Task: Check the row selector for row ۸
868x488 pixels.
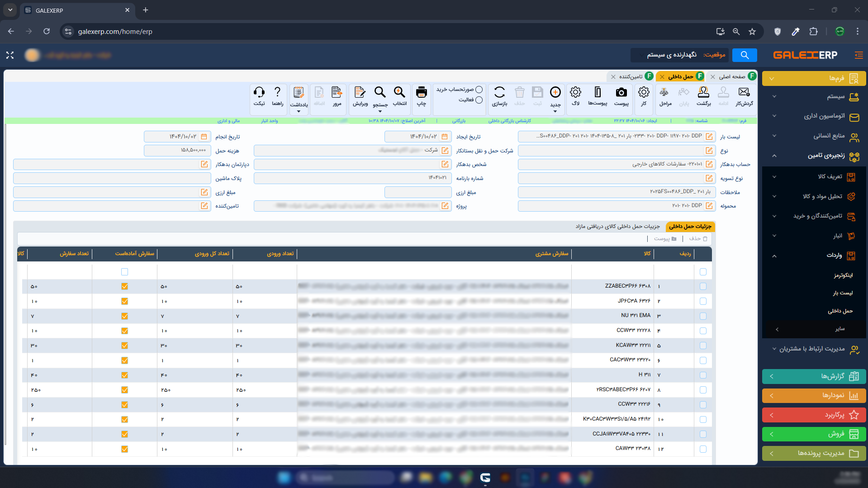Action: coord(703,390)
